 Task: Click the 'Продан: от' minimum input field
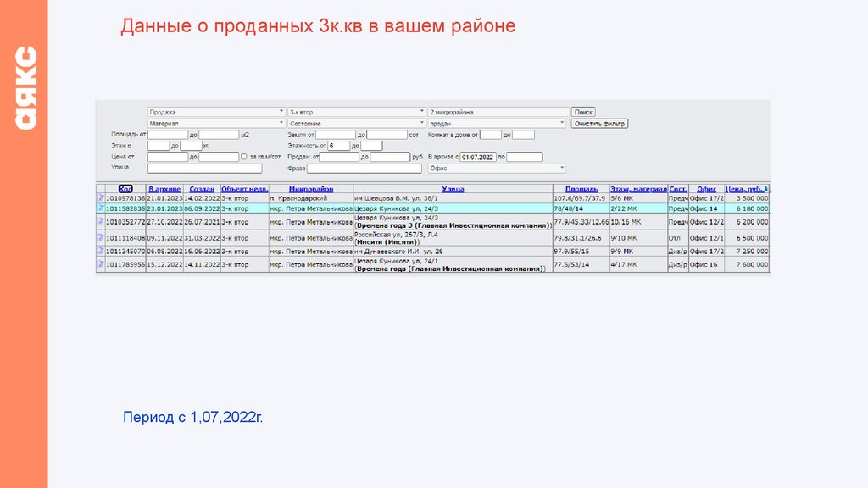[x=339, y=157]
